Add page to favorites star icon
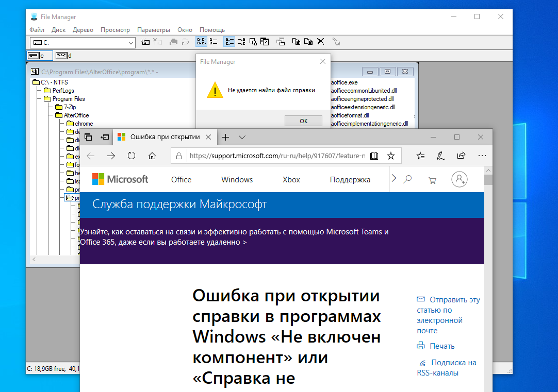 point(391,156)
